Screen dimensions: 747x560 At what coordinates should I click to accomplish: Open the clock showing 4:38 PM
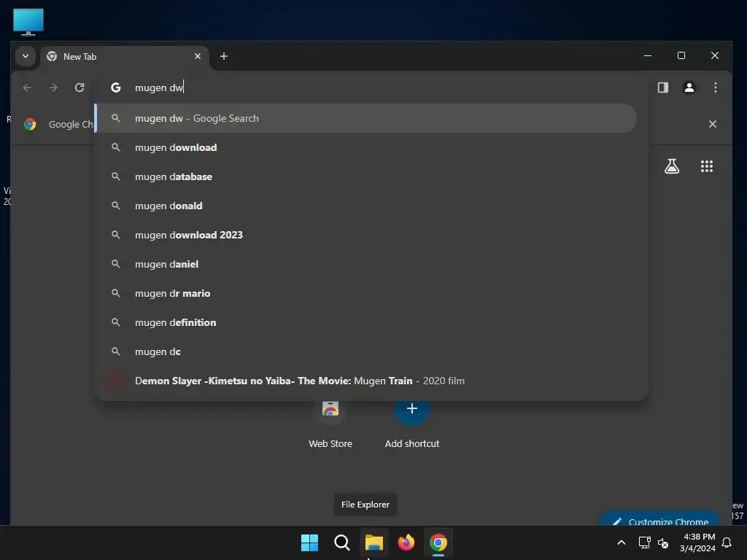tap(698, 542)
